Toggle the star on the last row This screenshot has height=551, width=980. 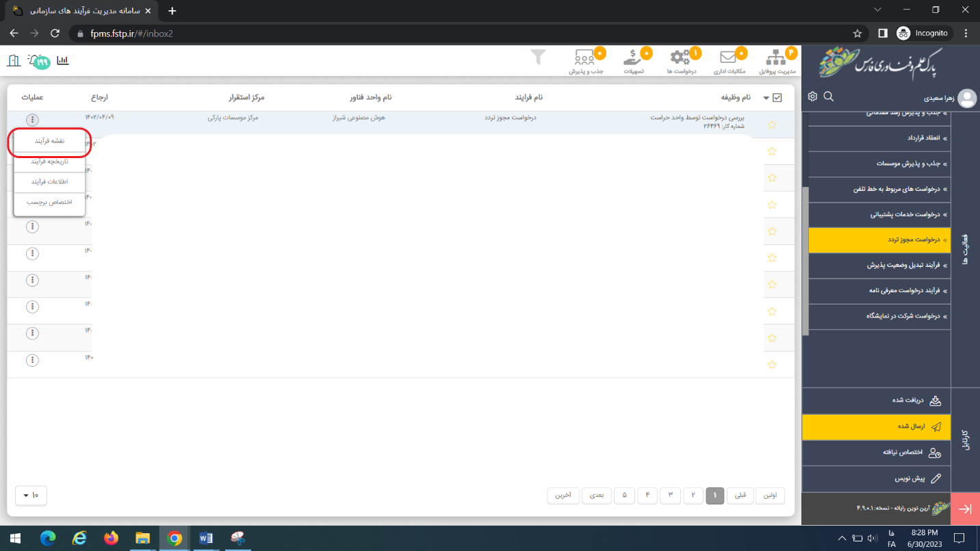772,364
